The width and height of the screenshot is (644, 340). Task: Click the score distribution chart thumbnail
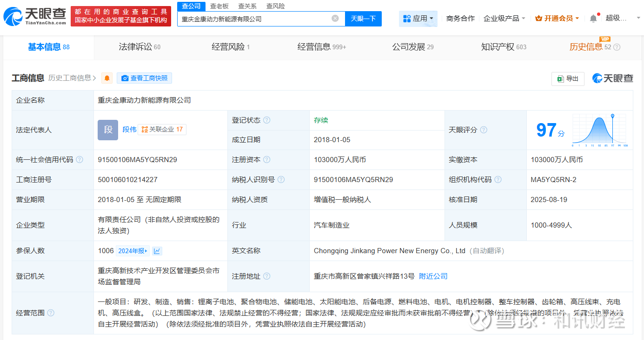click(x=600, y=130)
